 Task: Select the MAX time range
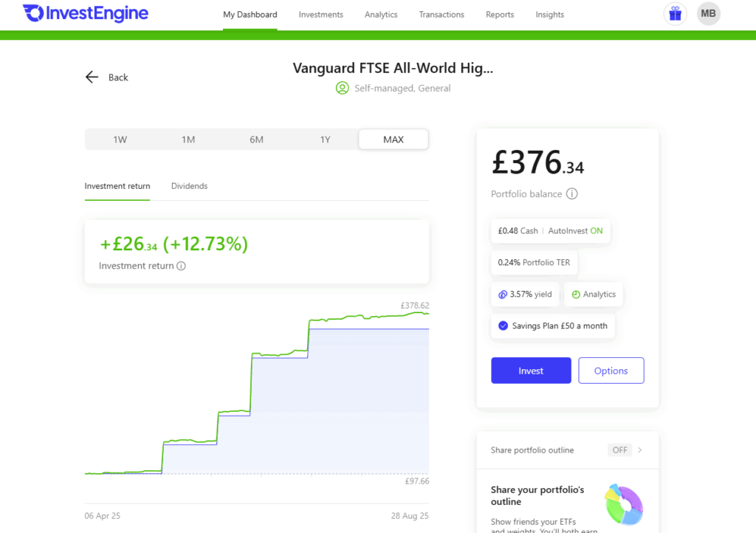click(394, 140)
